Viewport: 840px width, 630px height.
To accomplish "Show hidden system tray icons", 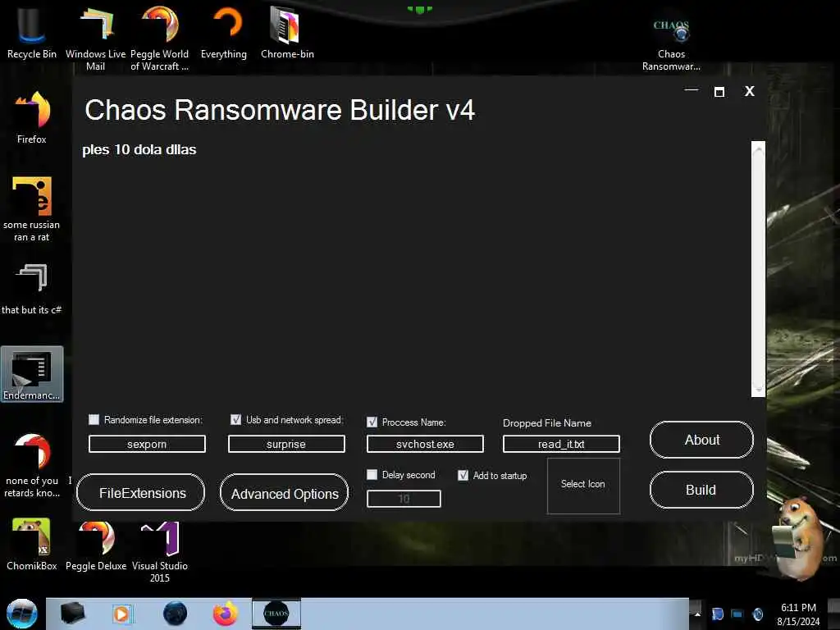I will point(697,614).
